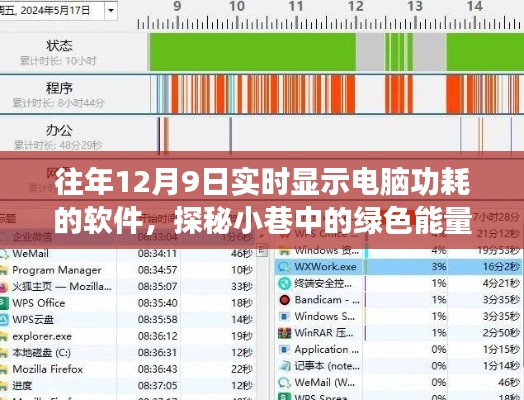Viewport: 524px width, 400px height.
Task: Select the 记事本 notepad icon
Action: 284,366
